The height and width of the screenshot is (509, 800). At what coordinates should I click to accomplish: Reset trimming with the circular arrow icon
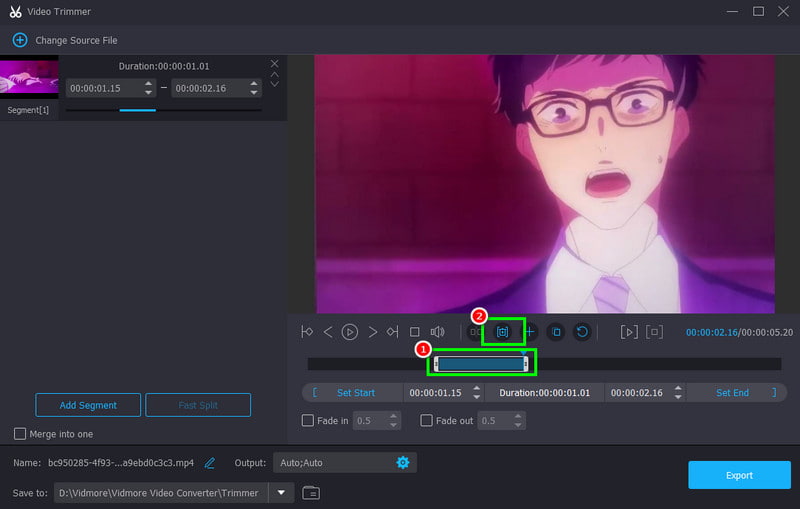coord(582,332)
